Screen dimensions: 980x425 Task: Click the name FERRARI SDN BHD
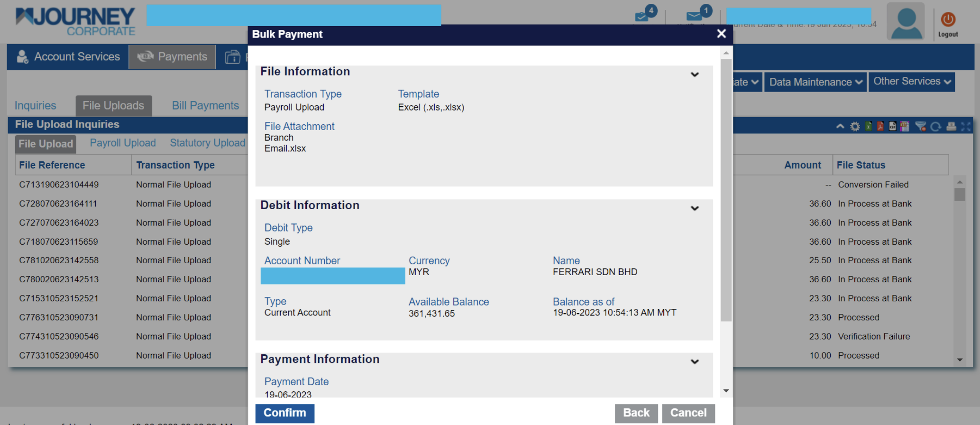click(595, 272)
